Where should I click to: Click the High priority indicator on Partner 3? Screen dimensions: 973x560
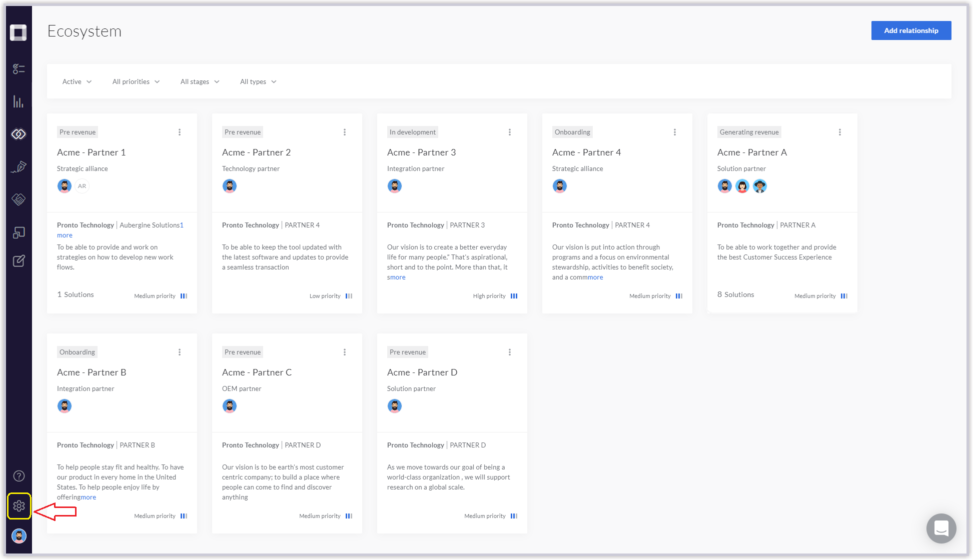pyautogui.click(x=495, y=296)
